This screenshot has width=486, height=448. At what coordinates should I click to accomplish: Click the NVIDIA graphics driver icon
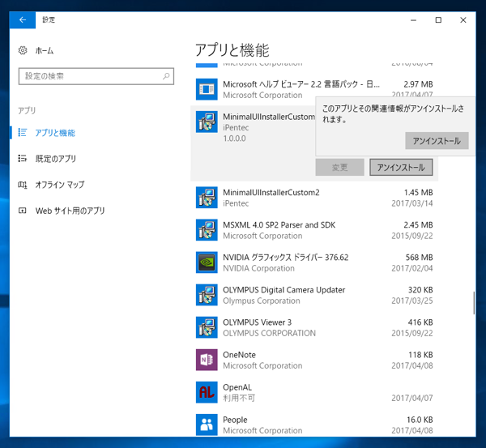(x=207, y=262)
